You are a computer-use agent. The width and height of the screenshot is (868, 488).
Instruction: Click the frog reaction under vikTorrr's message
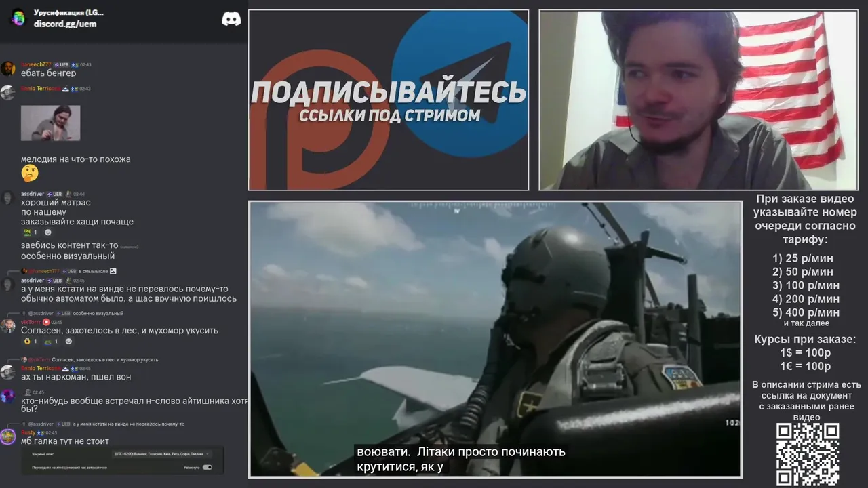pos(52,342)
